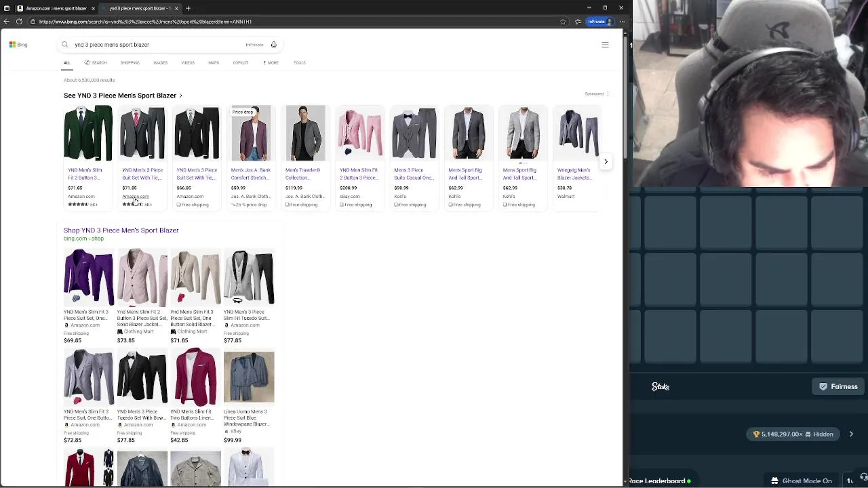The width and height of the screenshot is (868, 488).
Task: Open the COPILOT tab
Action: pos(241,63)
